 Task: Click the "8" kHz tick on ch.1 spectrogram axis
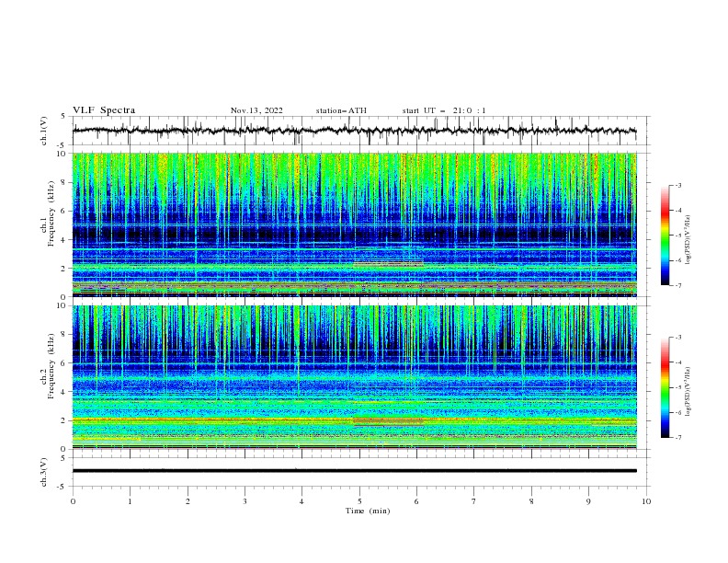tap(64, 182)
